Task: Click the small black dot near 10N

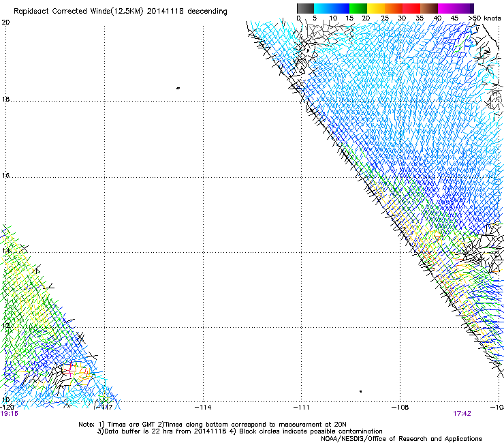Action: 361,391
